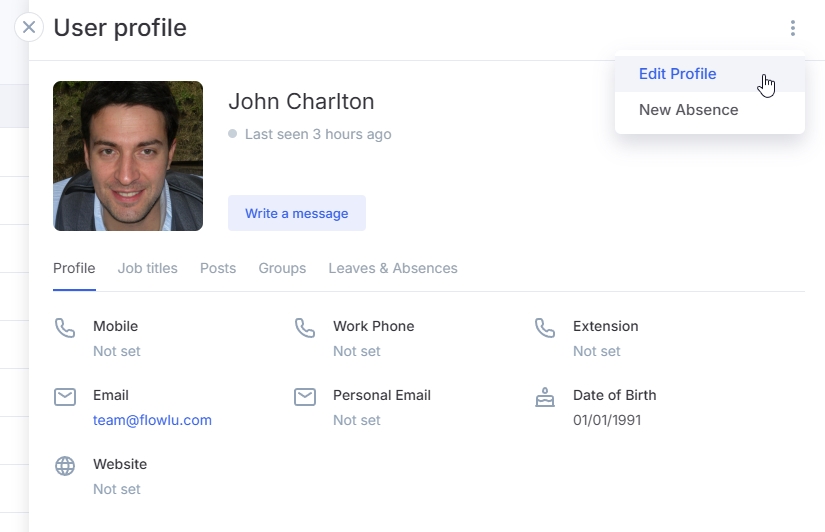Screen dimensions: 825x532
Task: Click the Extension phone icon
Action: coord(545,328)
